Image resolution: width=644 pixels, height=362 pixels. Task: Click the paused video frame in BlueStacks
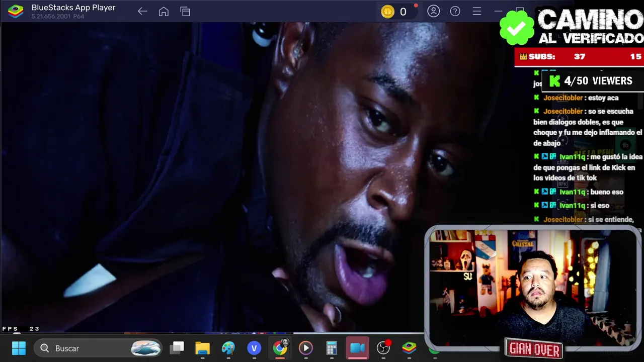[x=211, y=176]
